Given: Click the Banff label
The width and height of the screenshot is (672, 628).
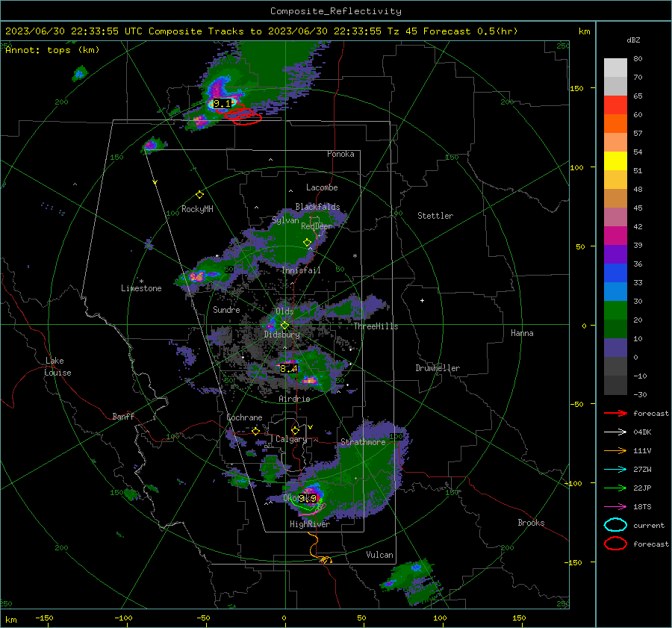Looking at the screenshot, I should (x=123, y=416).
